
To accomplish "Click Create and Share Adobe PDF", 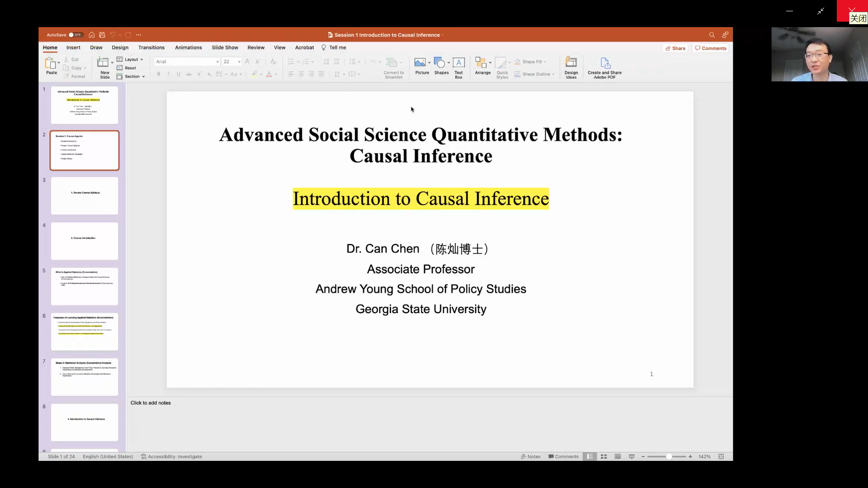I will [605, 63].
